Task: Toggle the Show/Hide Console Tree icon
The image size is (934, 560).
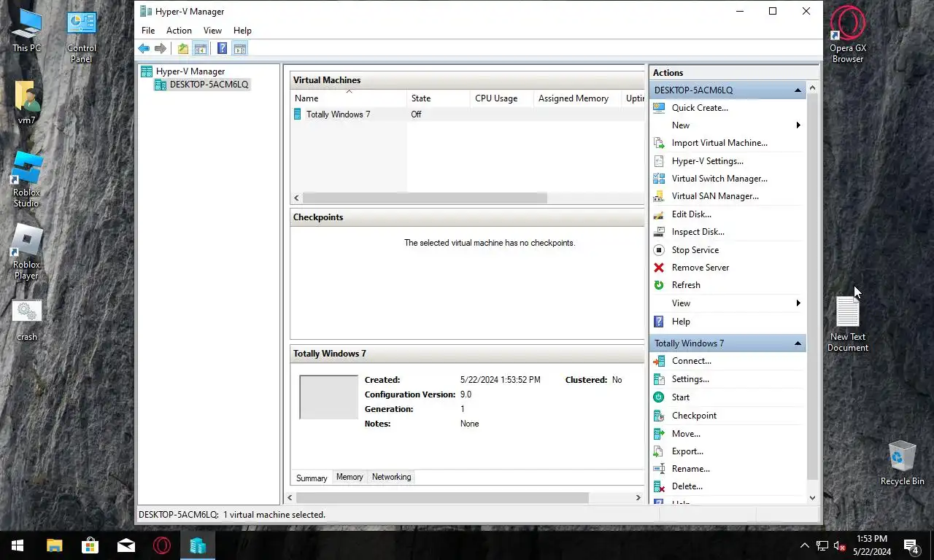Action: pos(200,49)
